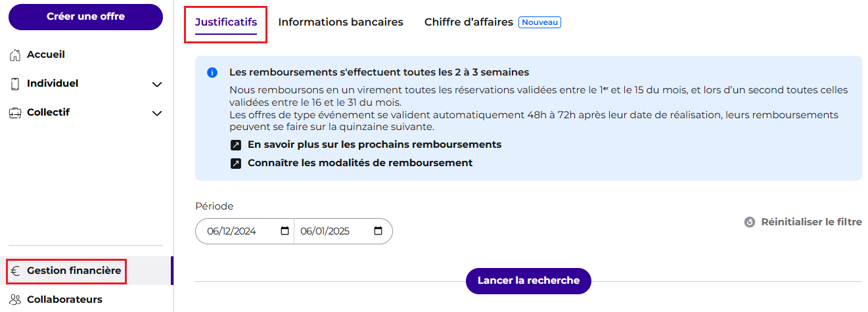This screenshot has width=868, height=312.
Task: Click Lancer la recherche button
Action: [x=528, y=281]
